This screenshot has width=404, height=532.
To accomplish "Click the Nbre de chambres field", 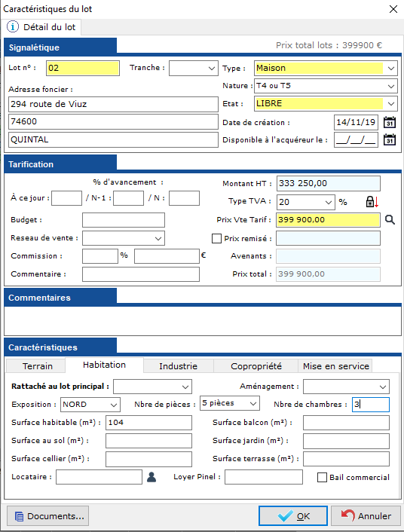I will pyautogui.click(x=371, y=405).
